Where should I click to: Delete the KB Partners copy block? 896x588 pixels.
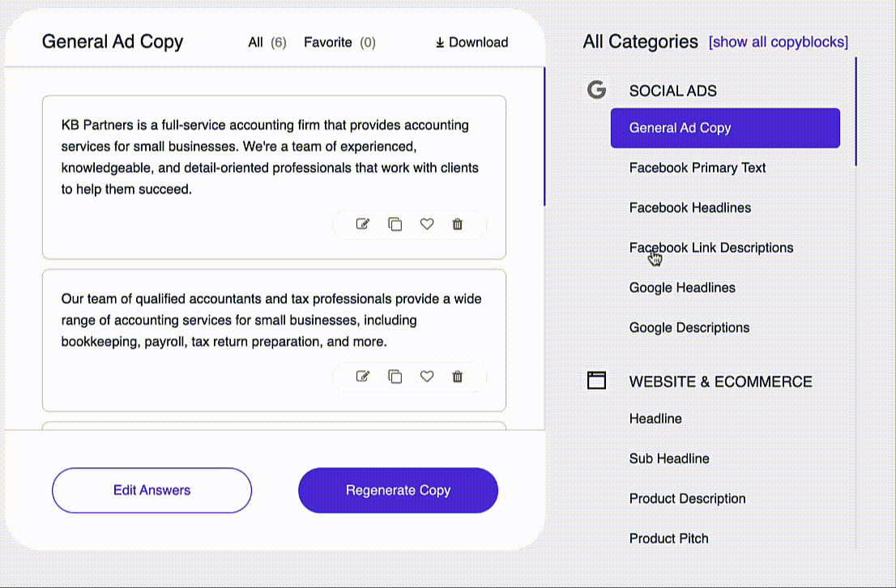click(x=457, y=224)
